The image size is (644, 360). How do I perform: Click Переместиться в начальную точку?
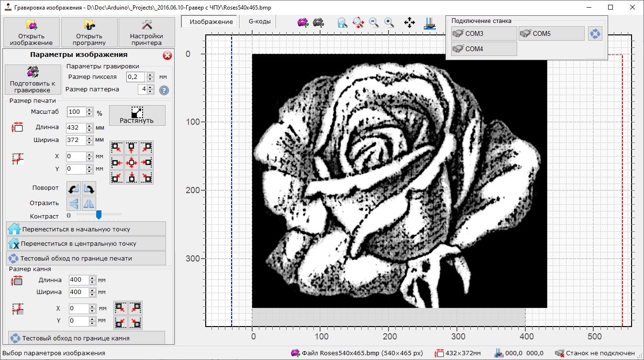click(x=86, y=229)
